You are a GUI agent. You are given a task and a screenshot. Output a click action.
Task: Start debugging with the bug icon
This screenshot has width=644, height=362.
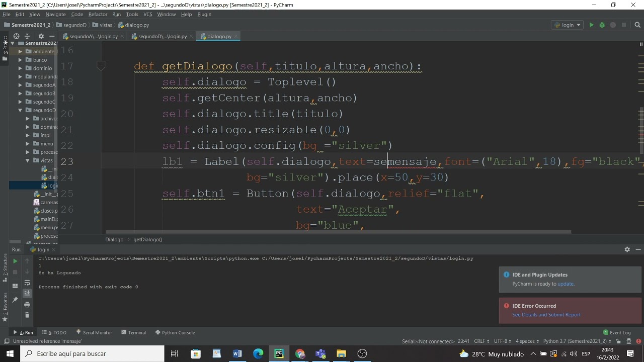click(602, 25)
